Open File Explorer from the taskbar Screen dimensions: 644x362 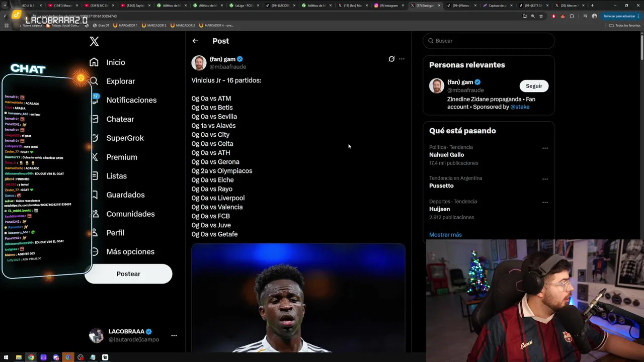click(x=19, y=357)
